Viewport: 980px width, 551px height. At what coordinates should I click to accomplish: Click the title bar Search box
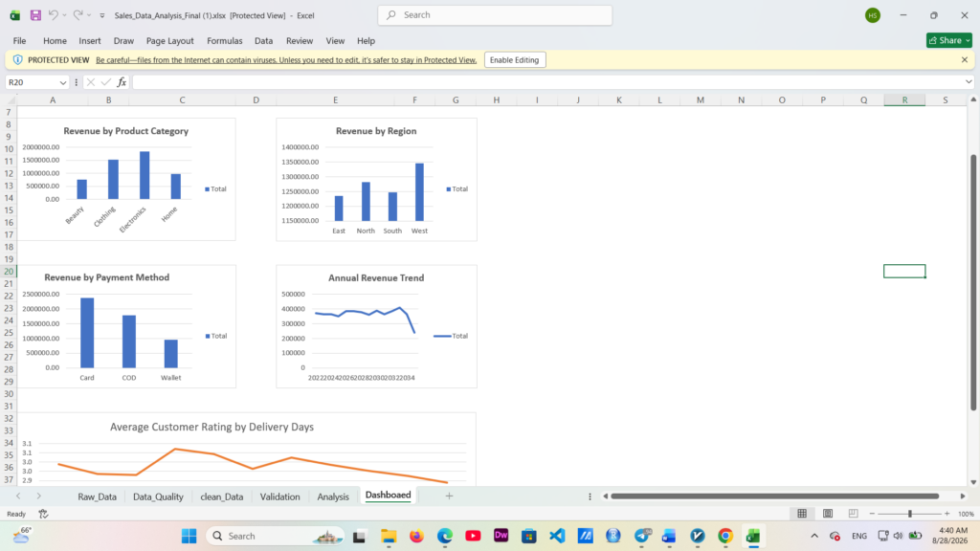click(x=495, y=15)
